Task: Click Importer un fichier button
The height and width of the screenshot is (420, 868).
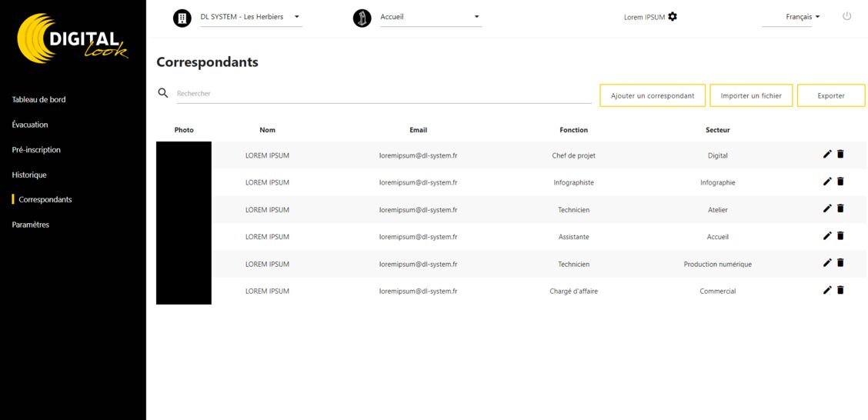Action: point(751,95)
